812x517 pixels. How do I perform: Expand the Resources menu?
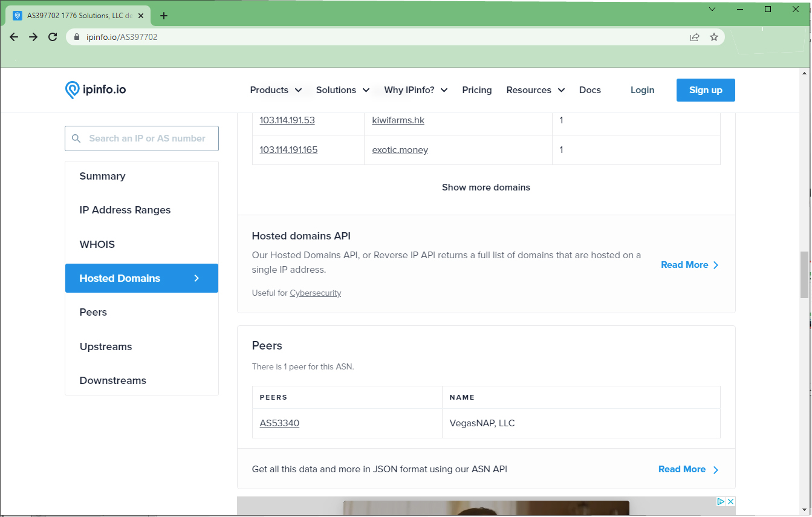536,90
